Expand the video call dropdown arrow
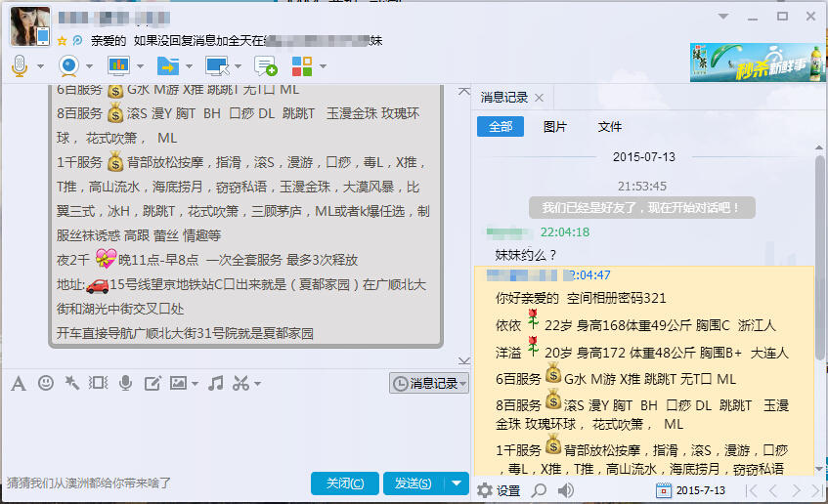828x504 pixels. pos(89,66)
